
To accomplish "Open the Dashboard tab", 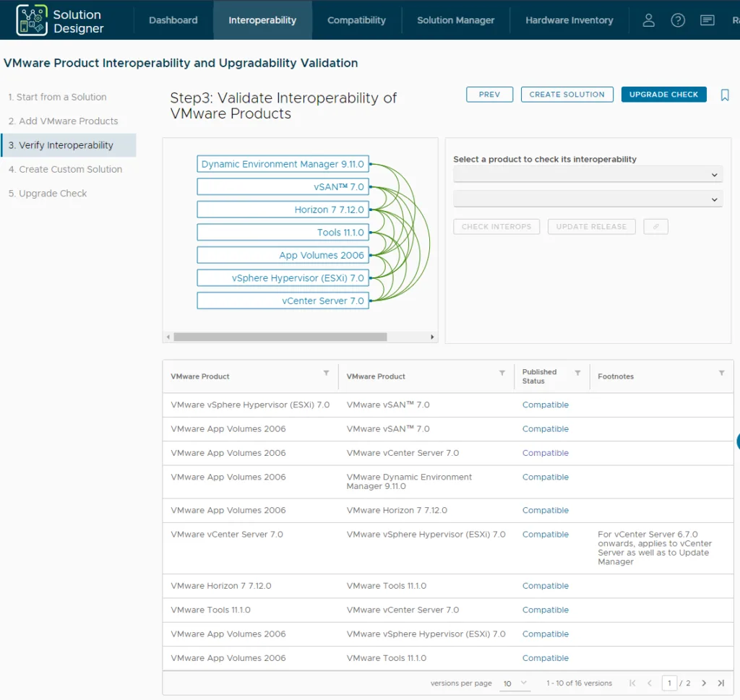I will click(173, 20).
